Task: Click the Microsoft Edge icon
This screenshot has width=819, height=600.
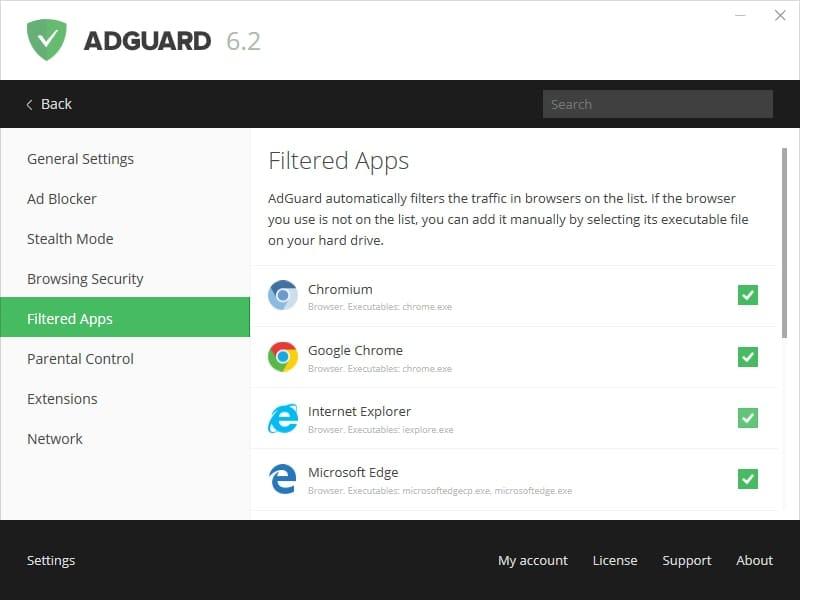Action: point(282,479)
